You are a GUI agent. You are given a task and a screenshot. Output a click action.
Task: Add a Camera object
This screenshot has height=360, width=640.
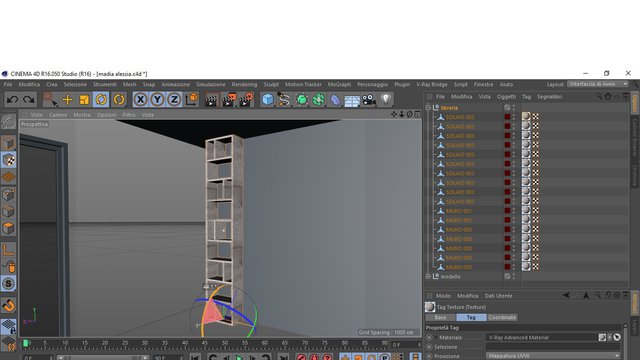369,99
